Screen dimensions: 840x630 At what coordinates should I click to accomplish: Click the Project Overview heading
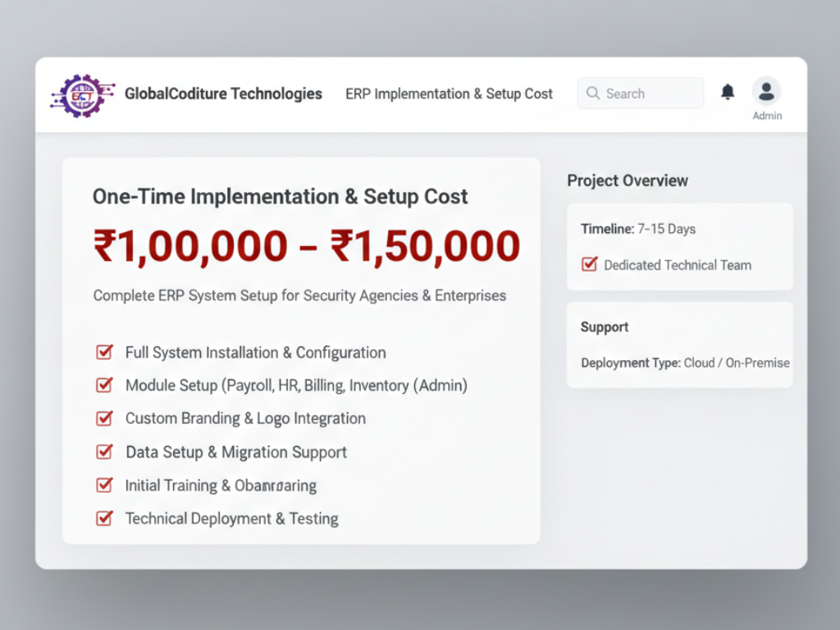point(628,180)
